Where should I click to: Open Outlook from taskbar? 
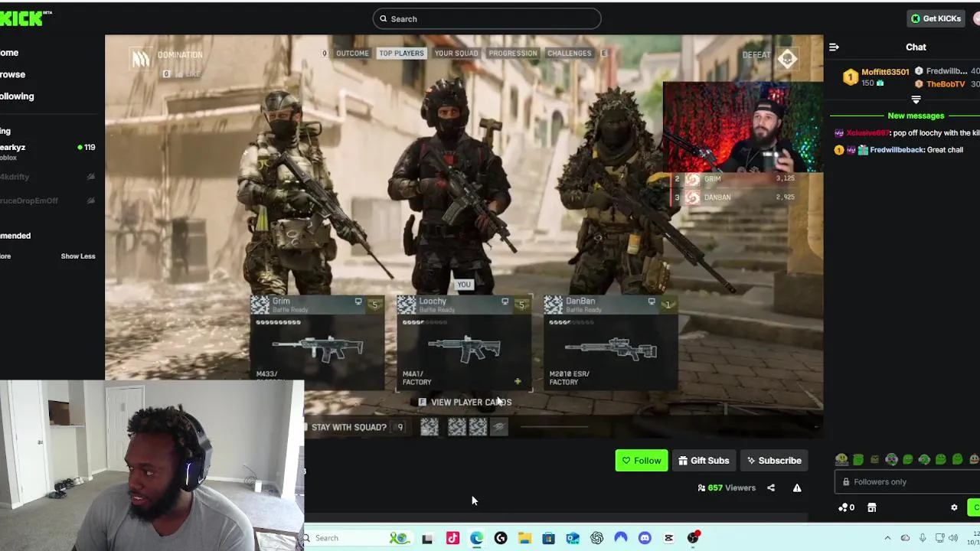573,539
